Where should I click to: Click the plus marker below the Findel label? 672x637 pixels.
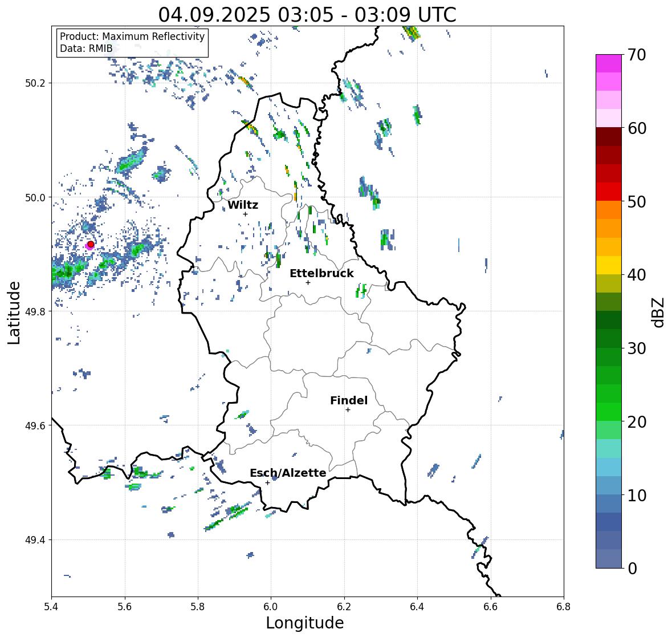(x=348, y=410)
